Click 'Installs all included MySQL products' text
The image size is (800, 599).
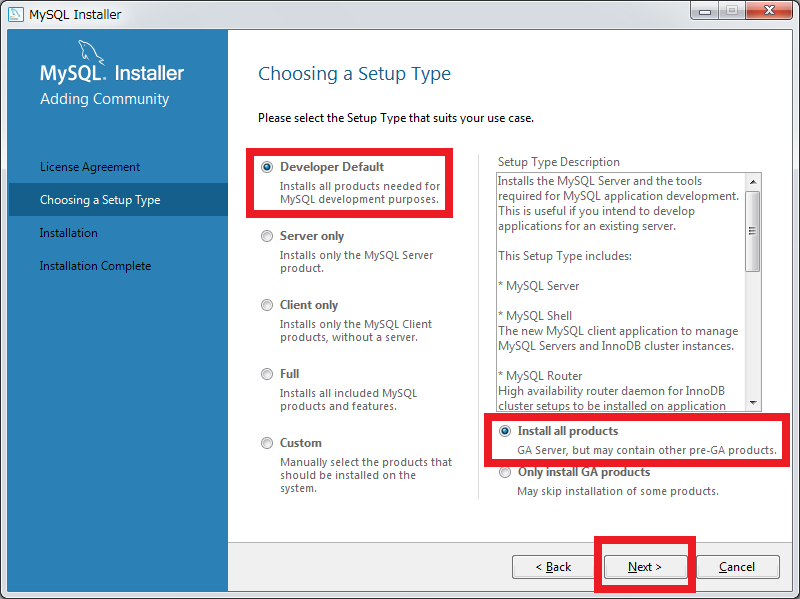(x=348, y=400)
